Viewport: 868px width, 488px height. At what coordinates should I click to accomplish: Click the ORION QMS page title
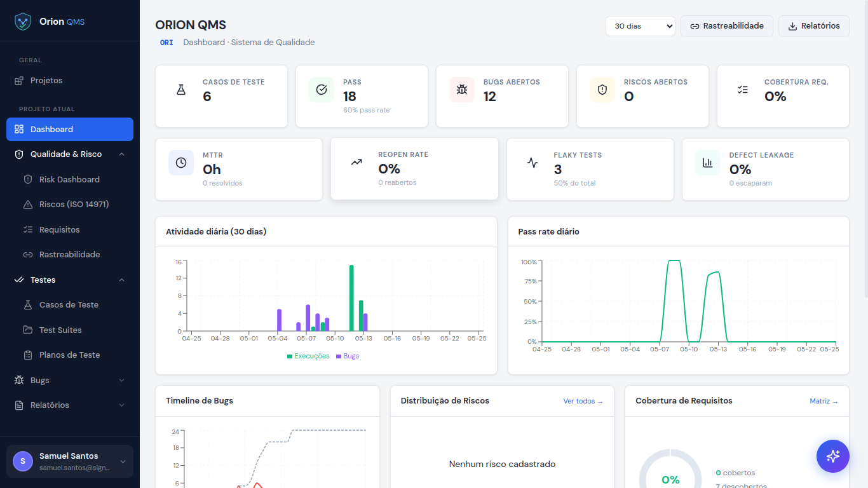point(191,25)
